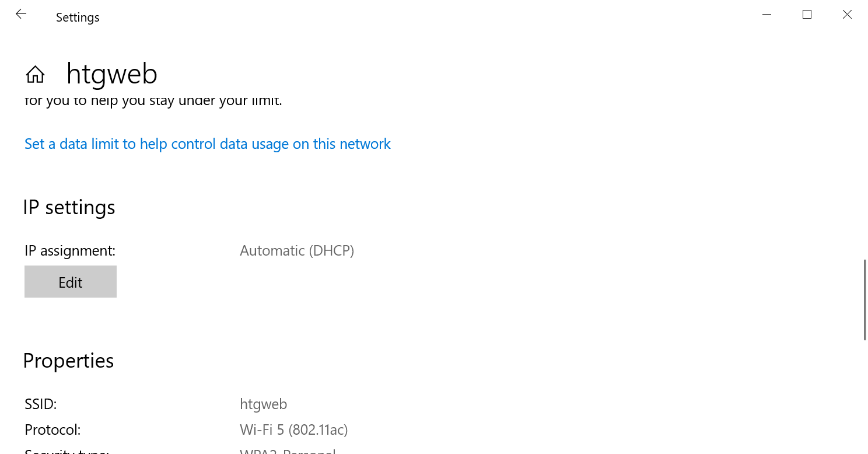This screenshot has width=868, height=454.
Task: Click the home icon beside htgweb
Action: click(34, 74)
